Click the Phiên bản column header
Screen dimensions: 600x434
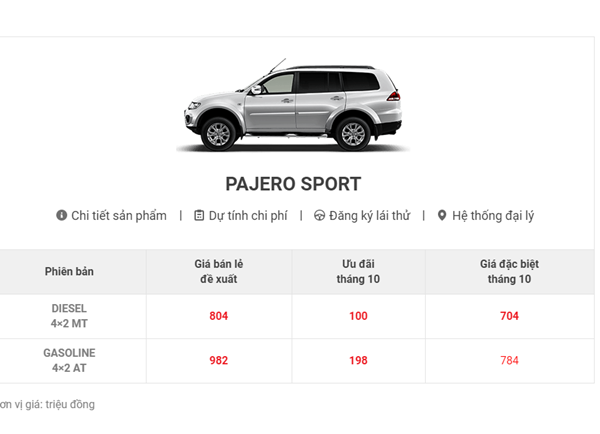[x=69, y=272]
